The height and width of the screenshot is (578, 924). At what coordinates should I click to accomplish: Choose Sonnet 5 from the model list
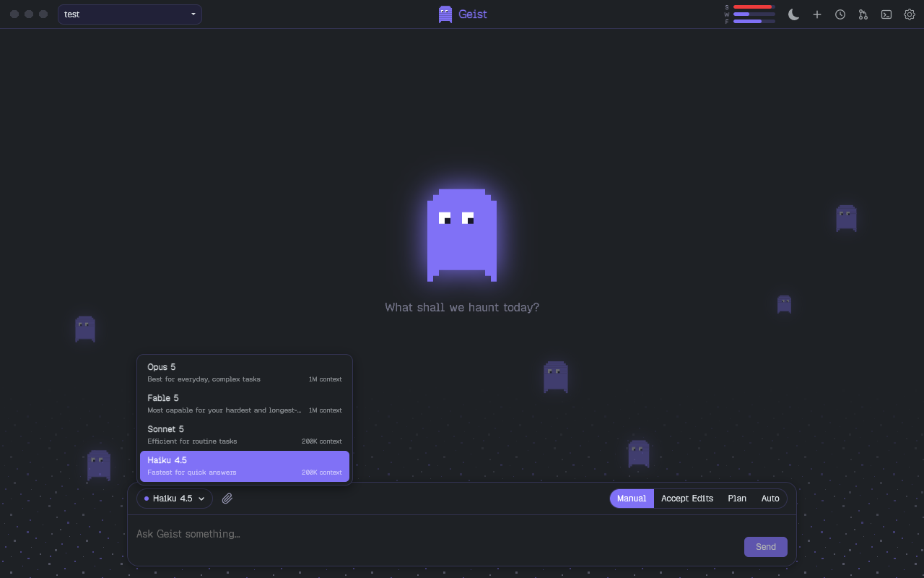[245, 435]
